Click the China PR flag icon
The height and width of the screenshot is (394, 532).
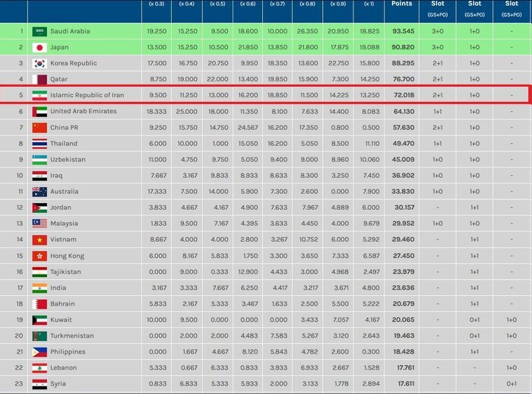click(40, 128)
